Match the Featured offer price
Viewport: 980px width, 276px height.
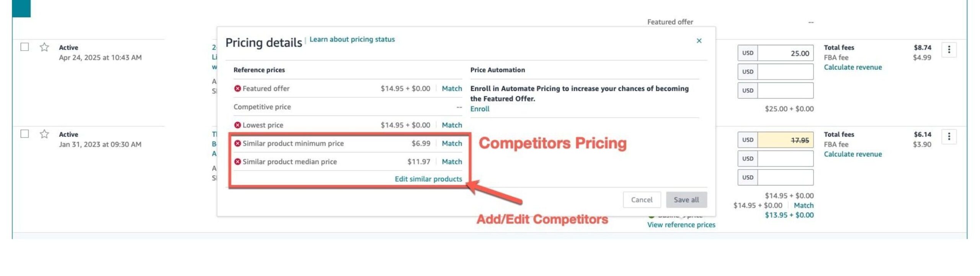click(452, 89)
